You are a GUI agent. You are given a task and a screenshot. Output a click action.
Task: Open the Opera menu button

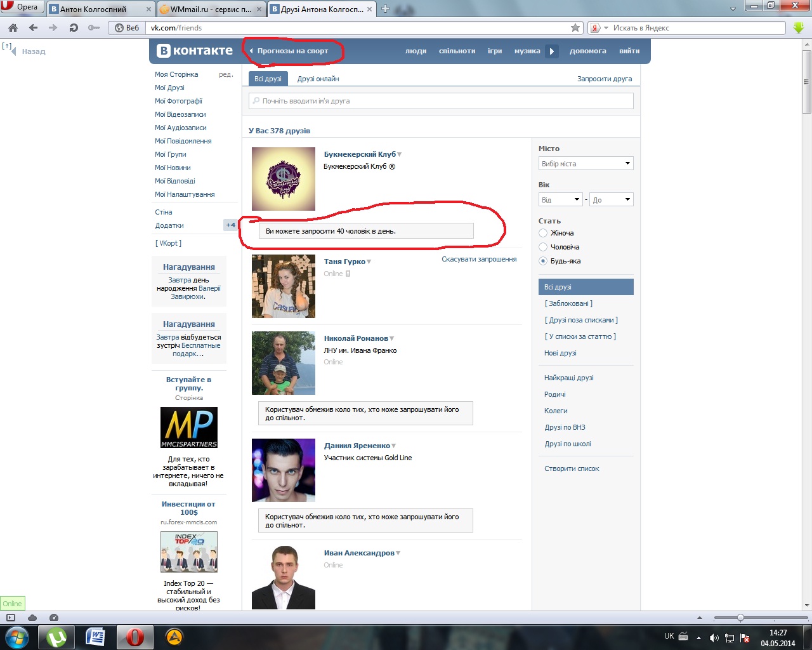21,7
